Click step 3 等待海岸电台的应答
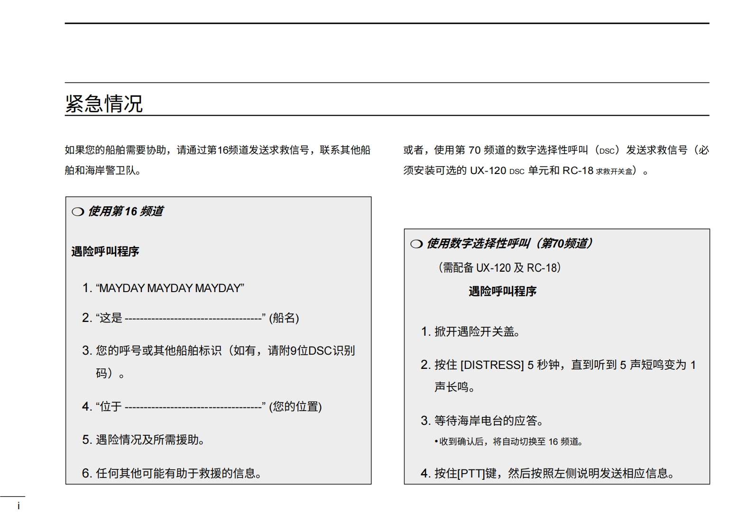756x532 pixels. pyautogui.click(x=489, y=421)
